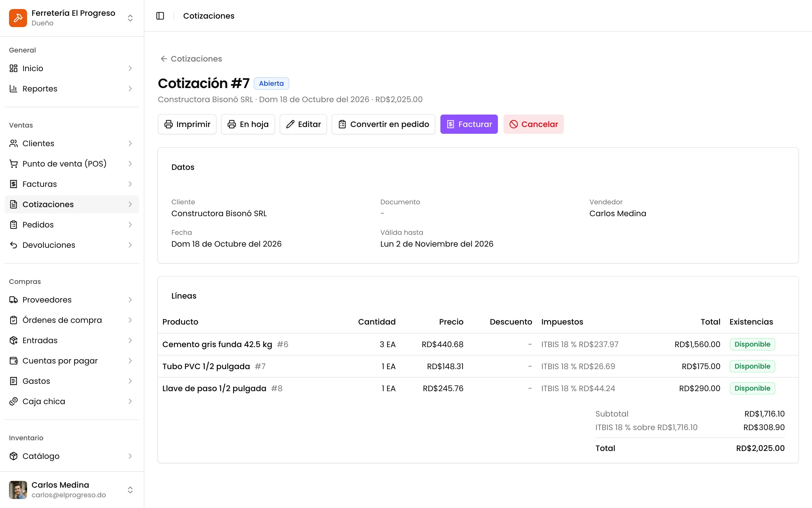Expand the Reportes chevron
The height and width of the screenshot is (508, 812).
point(130,89)
